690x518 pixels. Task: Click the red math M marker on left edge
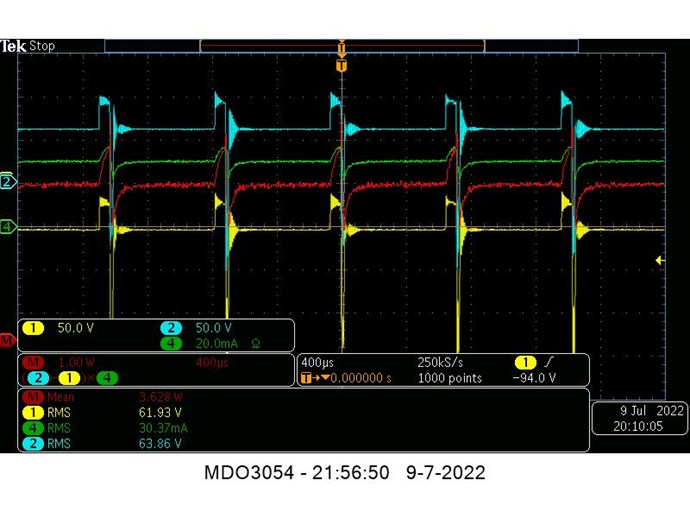pyautogui.click(x=7, y=341)
